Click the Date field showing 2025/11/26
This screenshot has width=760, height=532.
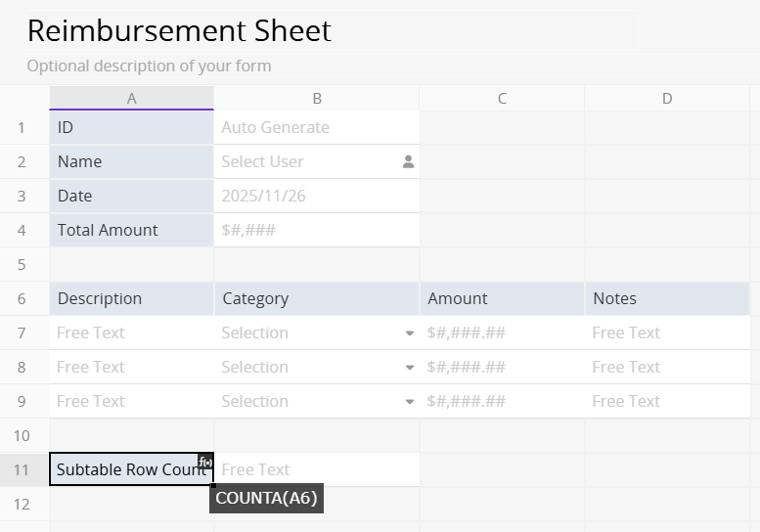pos(315,196)
